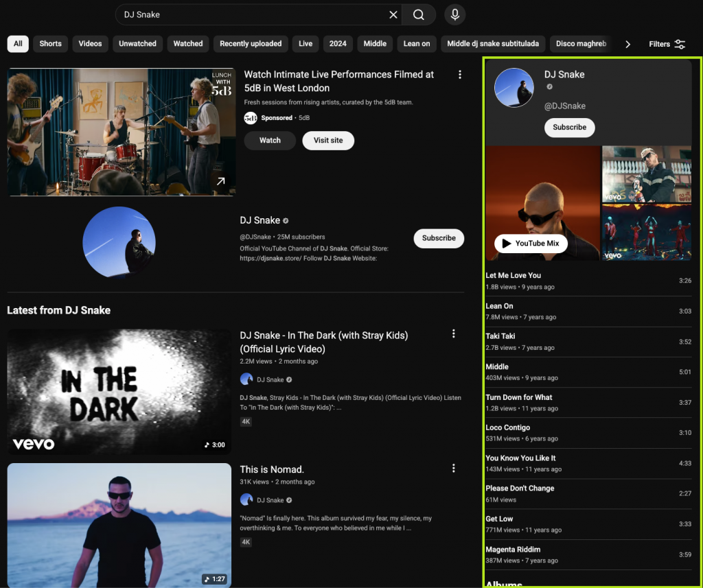
Task: Click the magnifying glass search button
Action: (x=419, y=14)
